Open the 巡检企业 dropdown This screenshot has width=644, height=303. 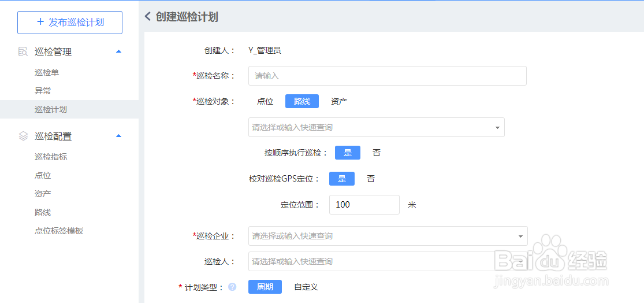coord(520,236)
